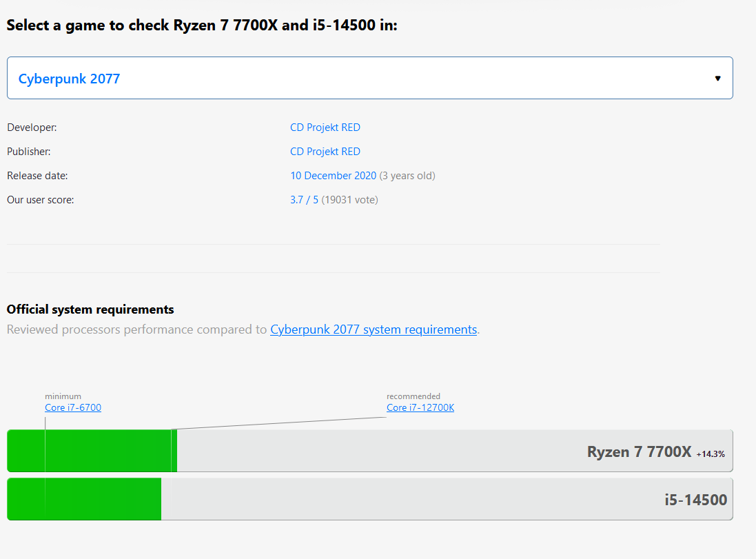Click the Official system requirements heading
The image size is (756, 559).
[x=90, y=309]
